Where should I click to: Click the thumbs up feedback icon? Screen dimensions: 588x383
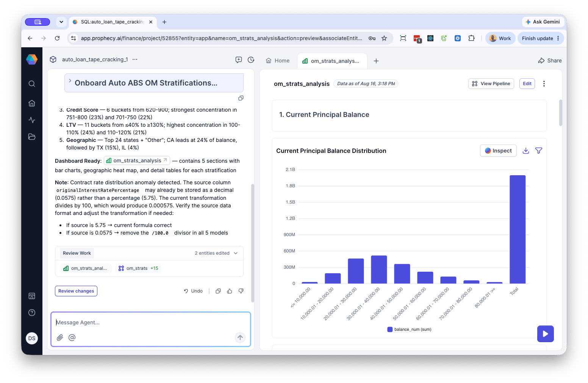pos(230,291)
